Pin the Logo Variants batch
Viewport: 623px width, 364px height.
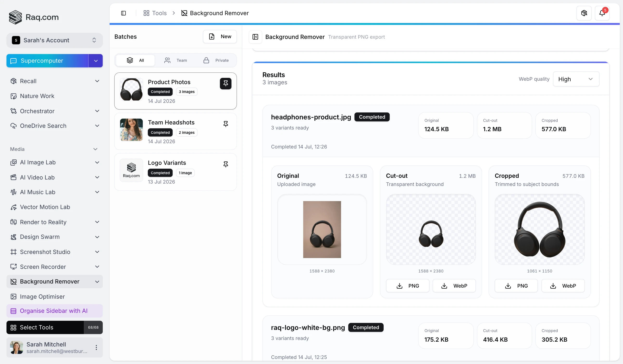pyautogui.click(x=225, y=164)
